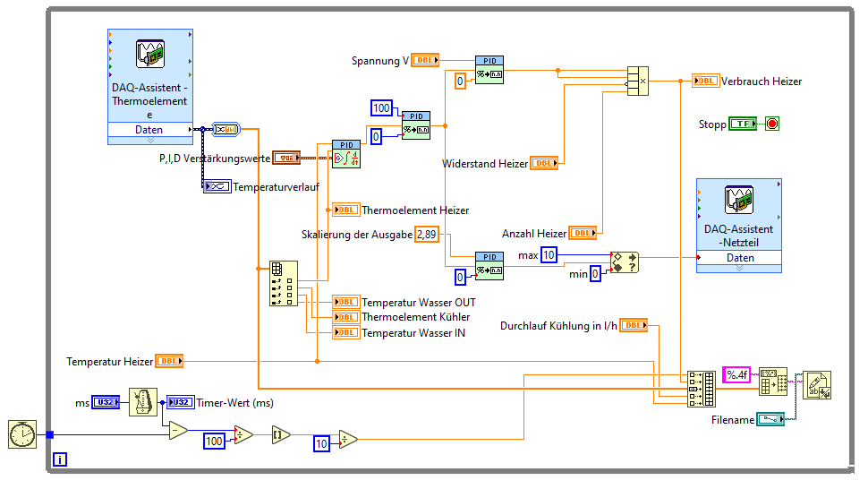Screen dimensions: 868x489
Task: Select the Widerstand Heizer DBL terminal
Action: tap(544, 163)
